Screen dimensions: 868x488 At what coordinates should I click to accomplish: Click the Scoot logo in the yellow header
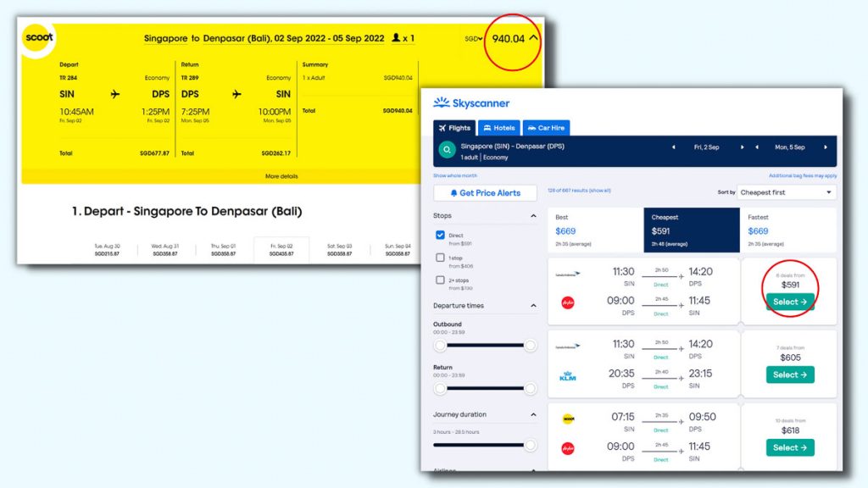tap(39, 37)
